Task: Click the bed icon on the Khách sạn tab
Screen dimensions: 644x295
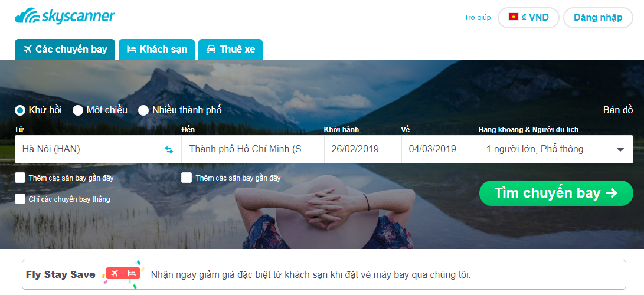Action: point(132,50)
